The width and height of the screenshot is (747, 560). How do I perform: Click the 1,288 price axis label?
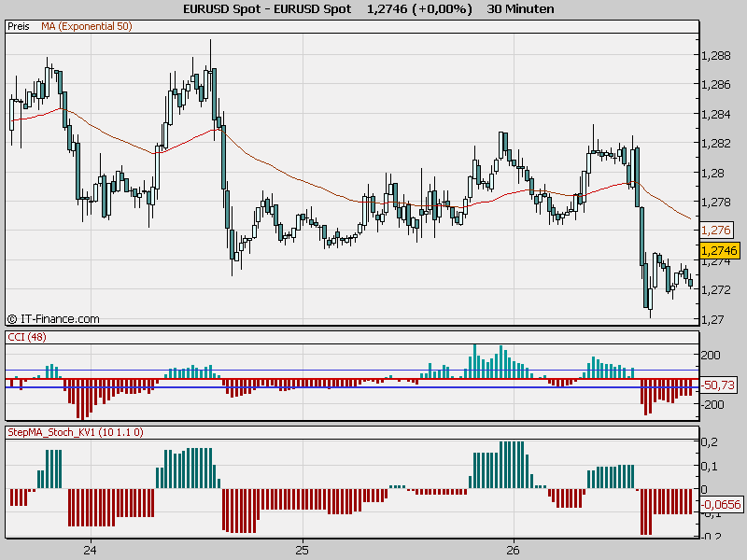[714, 55]
